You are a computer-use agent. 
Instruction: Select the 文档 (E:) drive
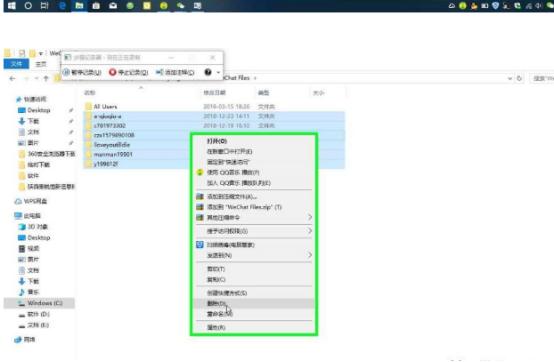pyautogui.click(x=38, y=325)
